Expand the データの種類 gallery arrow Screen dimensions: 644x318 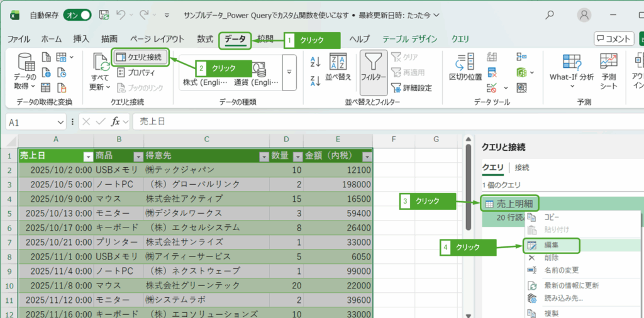coord(289,72)
